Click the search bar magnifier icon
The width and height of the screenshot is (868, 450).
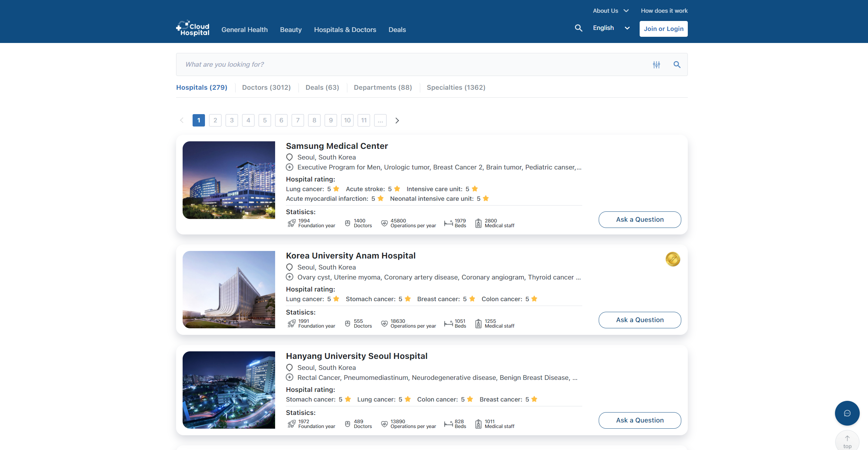pos(677,65)
